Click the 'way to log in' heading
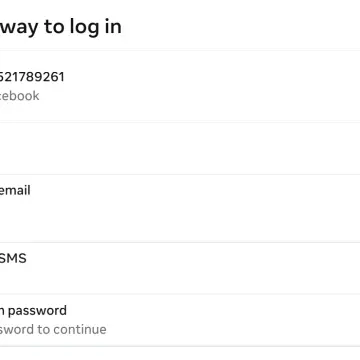Screen dimensions: 360x360 (60, 27)
